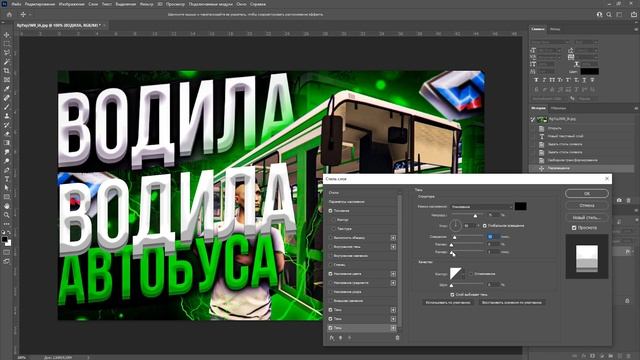Select the Horizontal Type tool

[x=7, y=179]
